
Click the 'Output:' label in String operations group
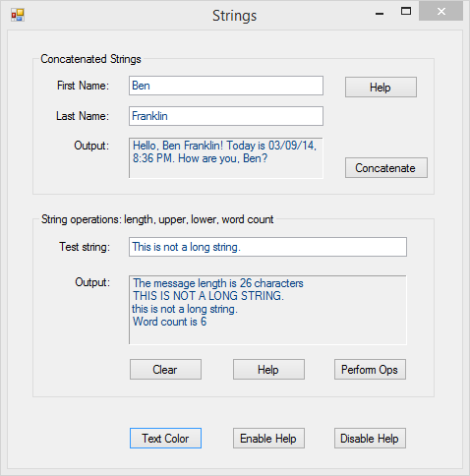click(x=92, y=282)
